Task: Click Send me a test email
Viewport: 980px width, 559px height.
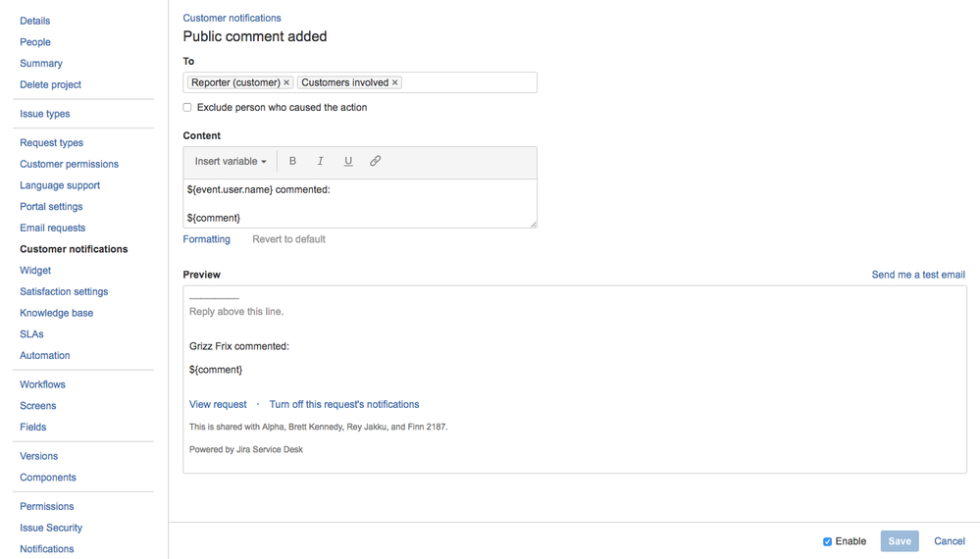Action: (918, 275)
